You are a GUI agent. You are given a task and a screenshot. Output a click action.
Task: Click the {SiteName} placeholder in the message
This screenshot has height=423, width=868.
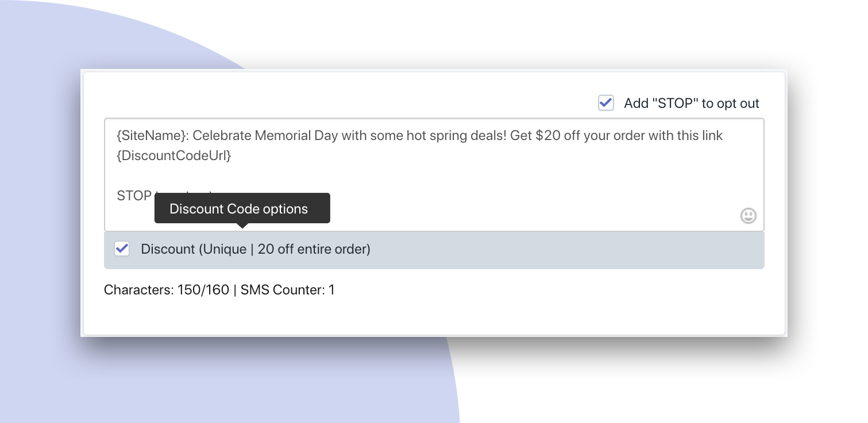tap(152, 136)
